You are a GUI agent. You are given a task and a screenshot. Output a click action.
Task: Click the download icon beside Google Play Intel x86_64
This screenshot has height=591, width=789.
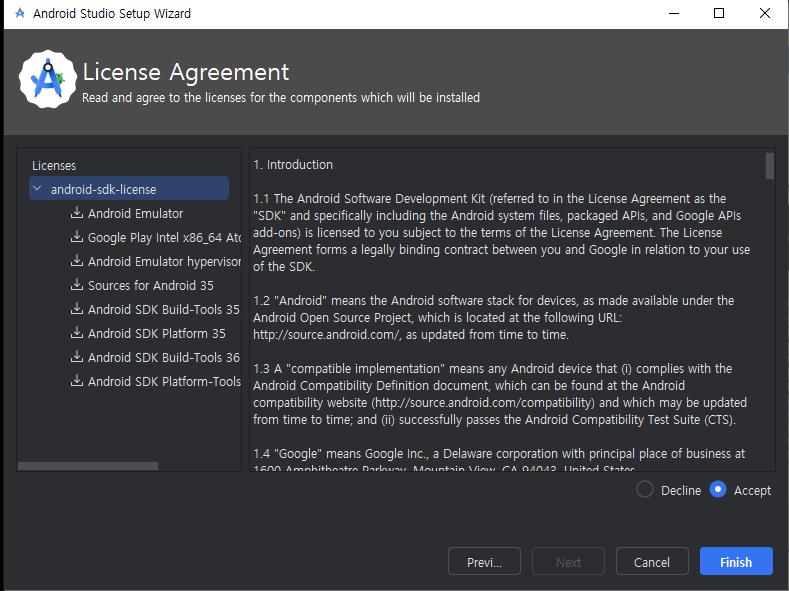pos(76,237)
